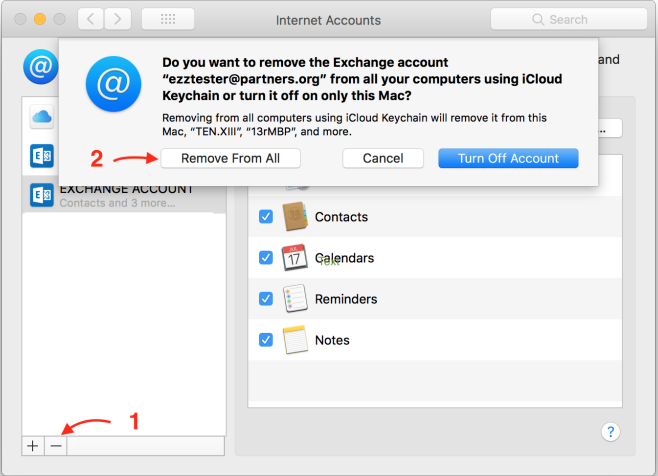This screenshot has height=476, width=658.
Task: Go back using the toolbar arrow
Action: pos(91,19)
